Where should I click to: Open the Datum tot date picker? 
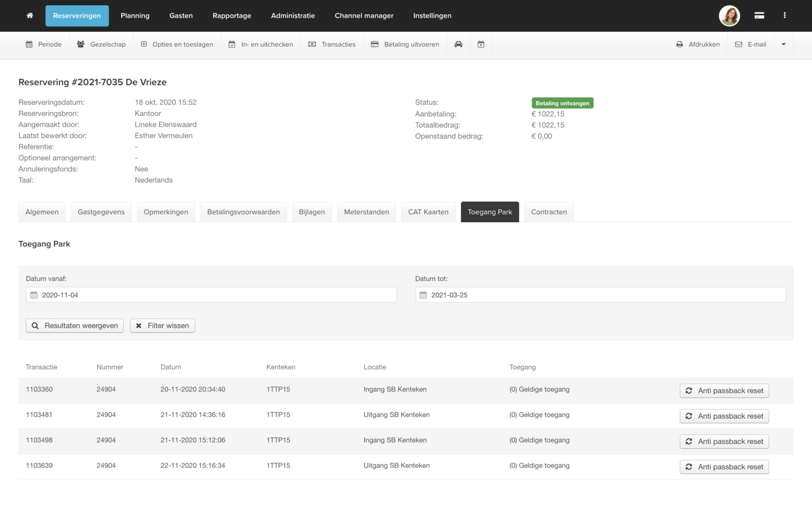tap(600, 295)
